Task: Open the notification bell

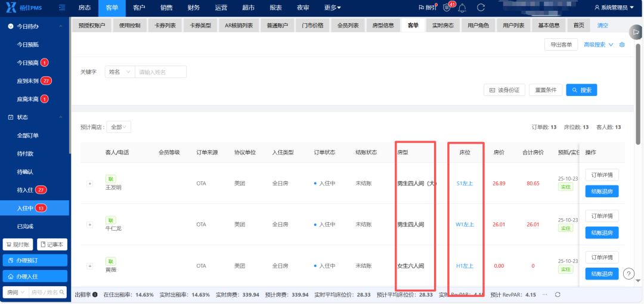Action: click(x=463, y=7)
